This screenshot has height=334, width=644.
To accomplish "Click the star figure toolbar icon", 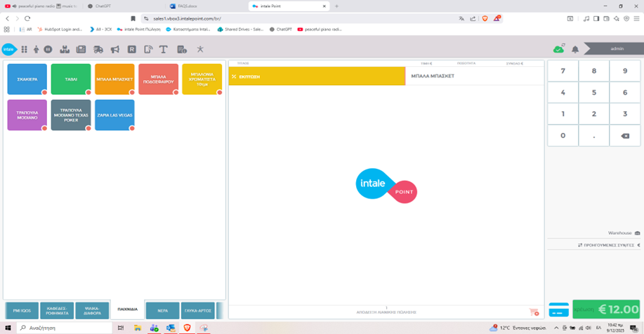I will pos(200,49).
